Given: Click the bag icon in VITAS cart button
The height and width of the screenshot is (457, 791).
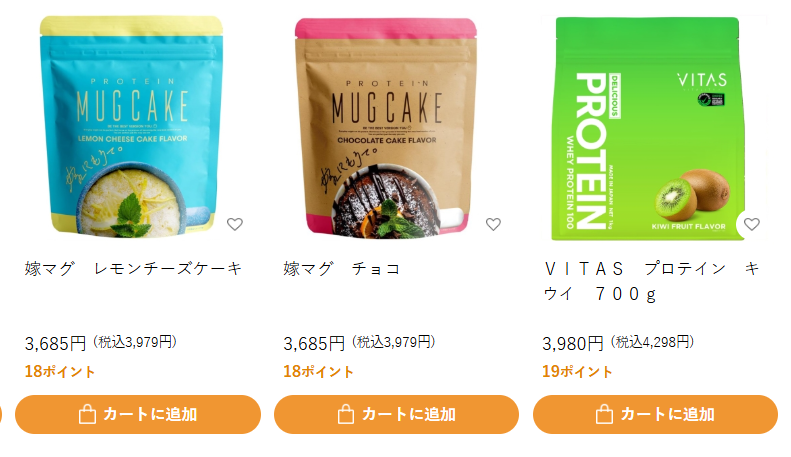Looking at the screenshot, I should (604, 415).
